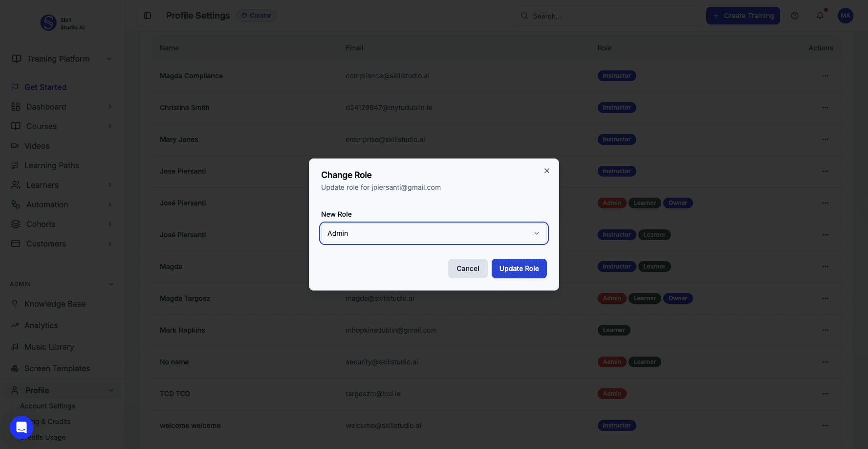Open the notifications bell
This screenshot has width=868, height=449.
pos(820,16)
